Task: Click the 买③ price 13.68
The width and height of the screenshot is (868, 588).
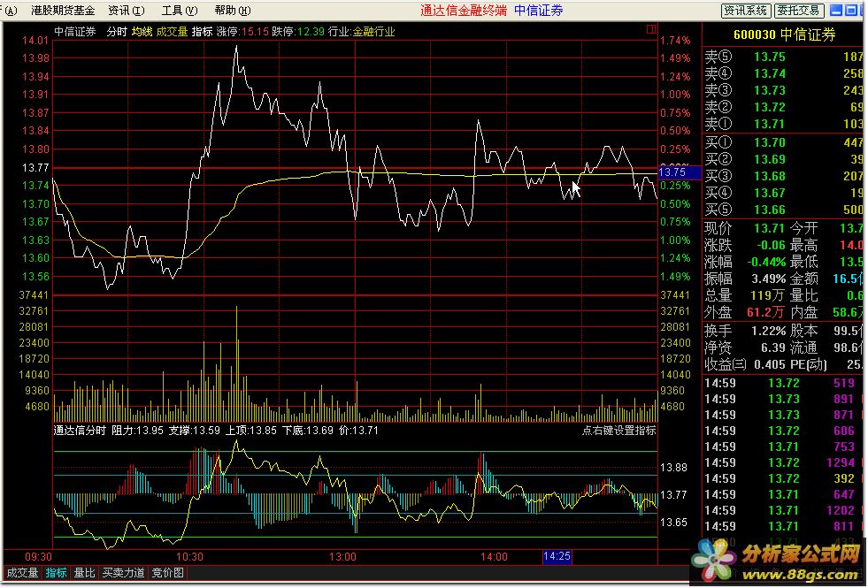Action: pos(770,177)
